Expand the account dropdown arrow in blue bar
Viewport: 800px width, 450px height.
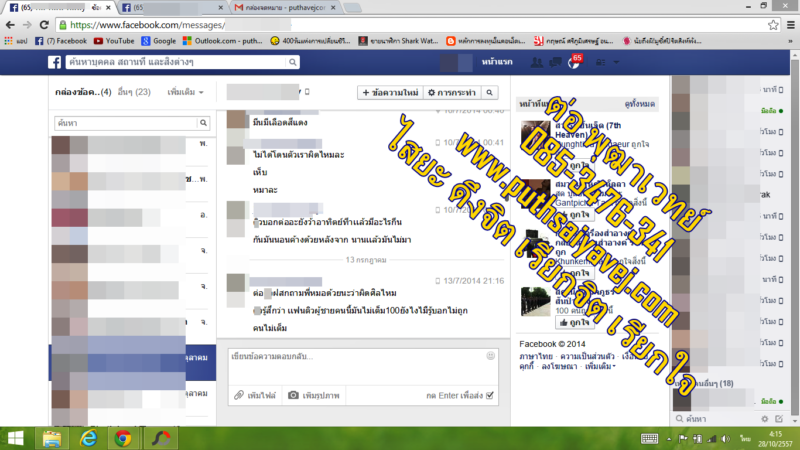coord(616,62)
